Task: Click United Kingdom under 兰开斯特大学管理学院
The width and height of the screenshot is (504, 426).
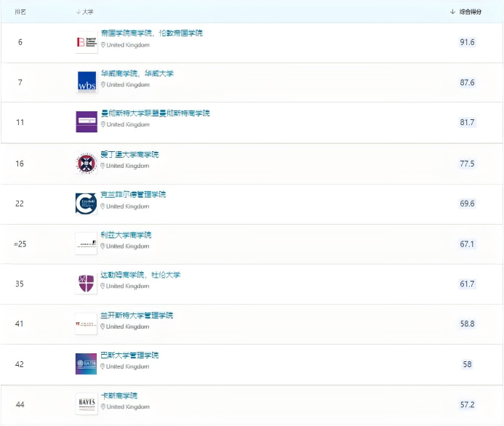Action: pyautogui.click(x=127, y=326)
